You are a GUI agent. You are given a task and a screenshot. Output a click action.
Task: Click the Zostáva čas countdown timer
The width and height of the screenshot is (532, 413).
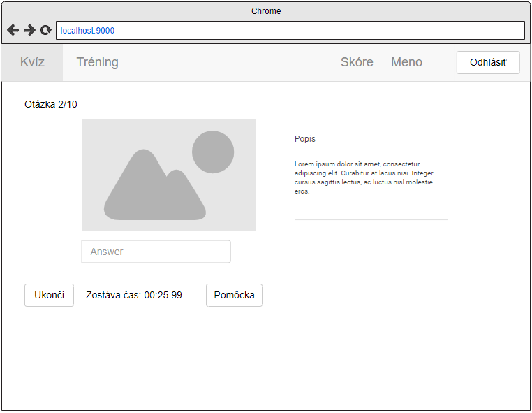(134, 295)
